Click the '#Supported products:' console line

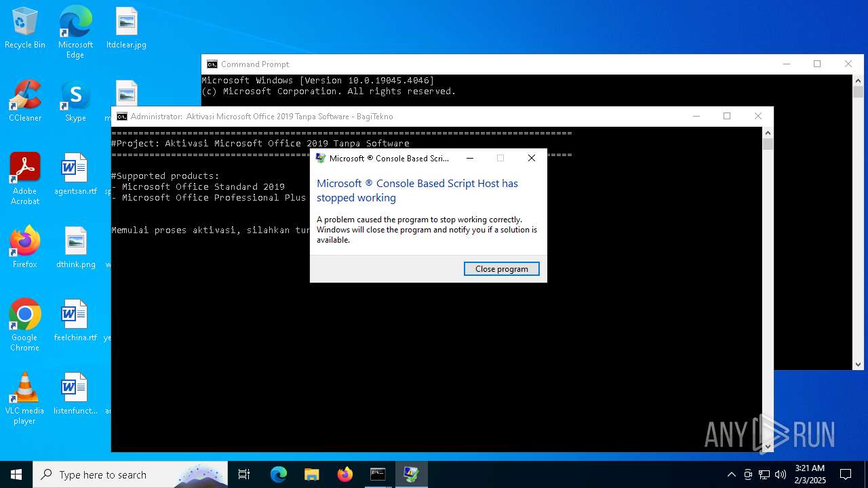click(165, 176)
